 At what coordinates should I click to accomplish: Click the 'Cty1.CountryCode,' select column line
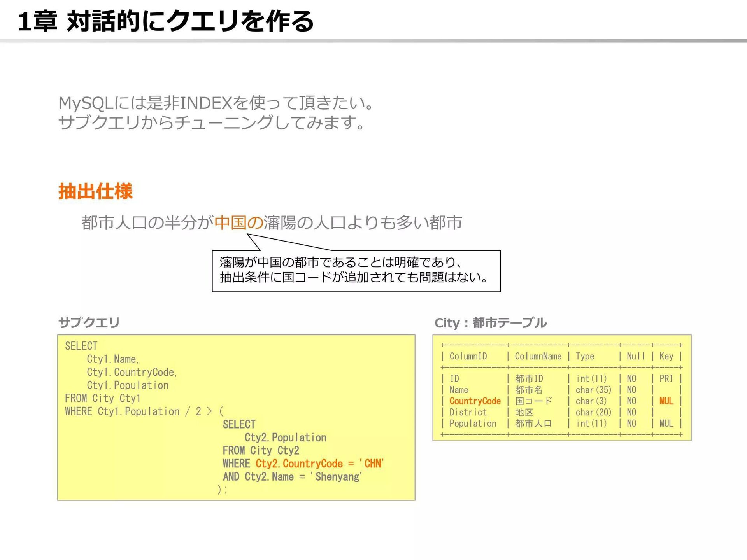(x=132, y=372)
